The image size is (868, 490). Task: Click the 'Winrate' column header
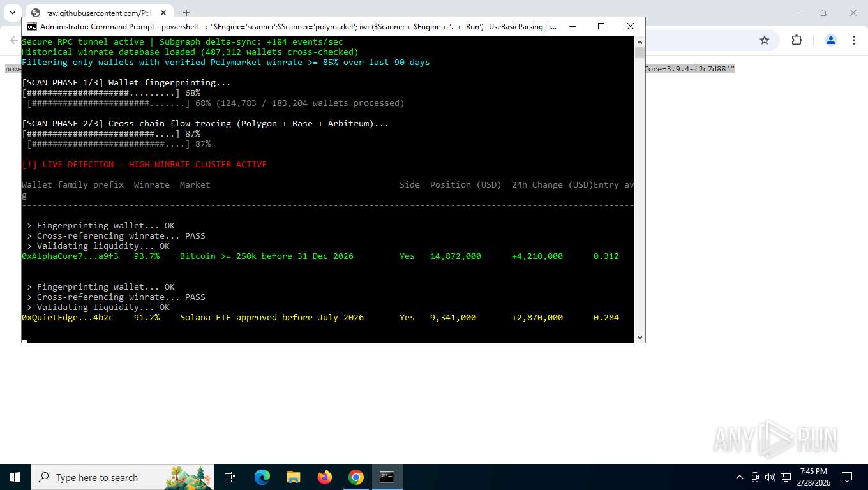click(x=152, y=185)
